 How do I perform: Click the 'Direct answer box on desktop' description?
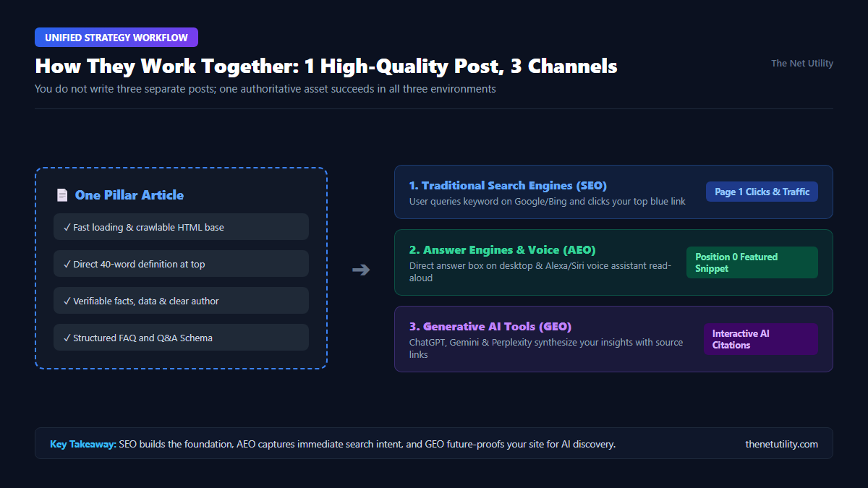tap(540, 272)
